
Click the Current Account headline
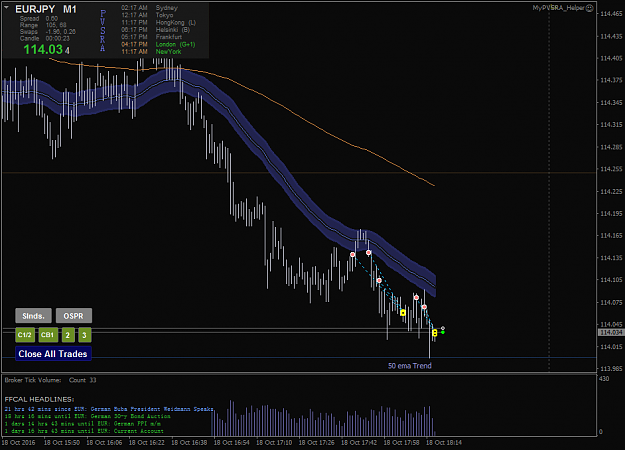84,431
